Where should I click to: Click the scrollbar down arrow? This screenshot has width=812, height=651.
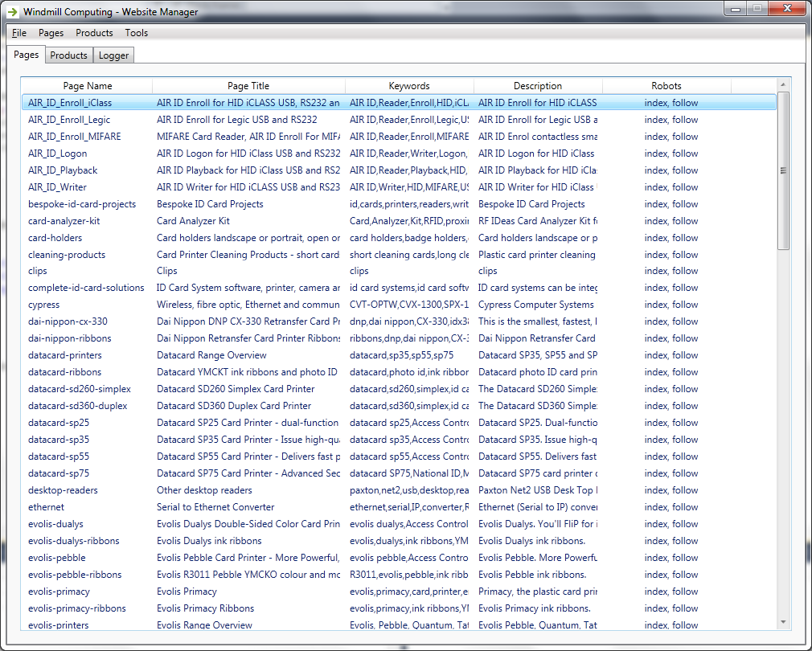coord(783,622)
